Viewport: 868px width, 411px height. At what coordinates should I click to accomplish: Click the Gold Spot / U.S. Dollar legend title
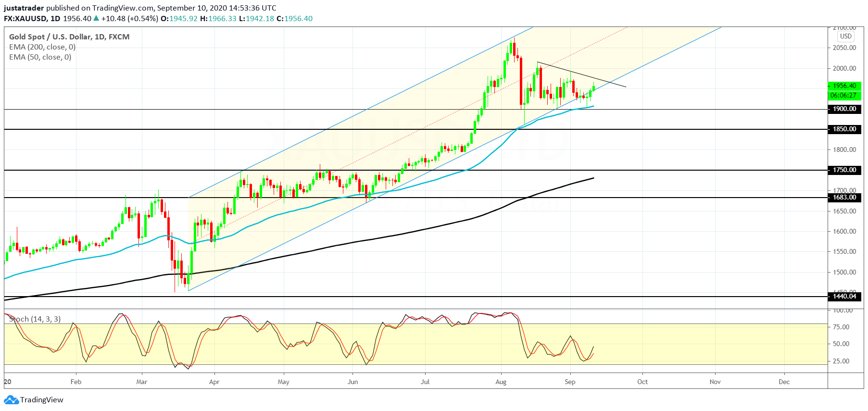click(69, 37)
